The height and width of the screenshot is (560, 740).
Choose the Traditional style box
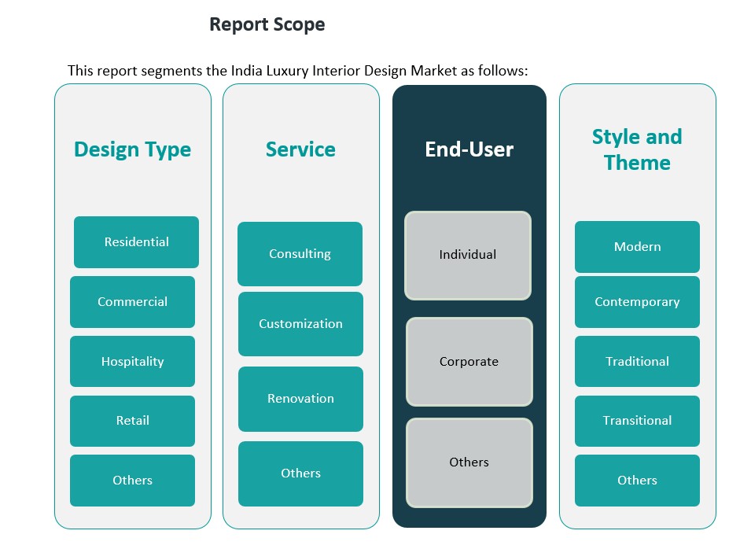click(x=637, y=362)
